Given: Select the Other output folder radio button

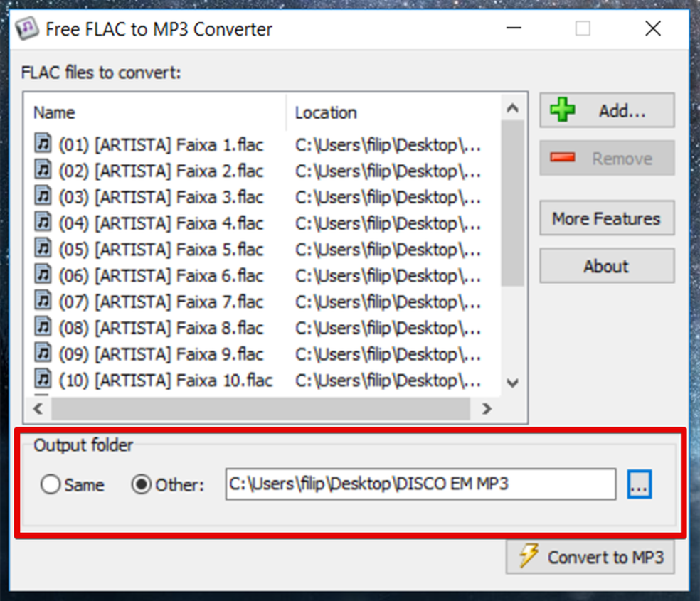Looking at the screenshot, I should 141,484.
